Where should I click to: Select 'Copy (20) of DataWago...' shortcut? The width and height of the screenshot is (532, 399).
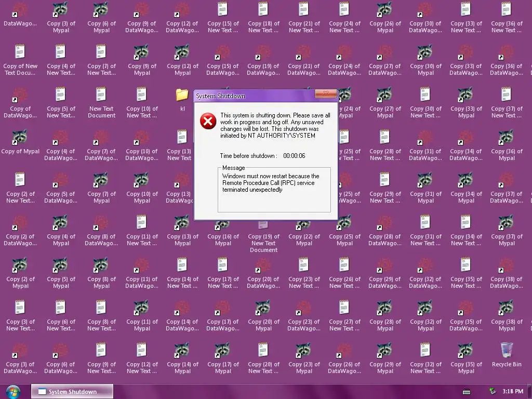tap(263, 273)
